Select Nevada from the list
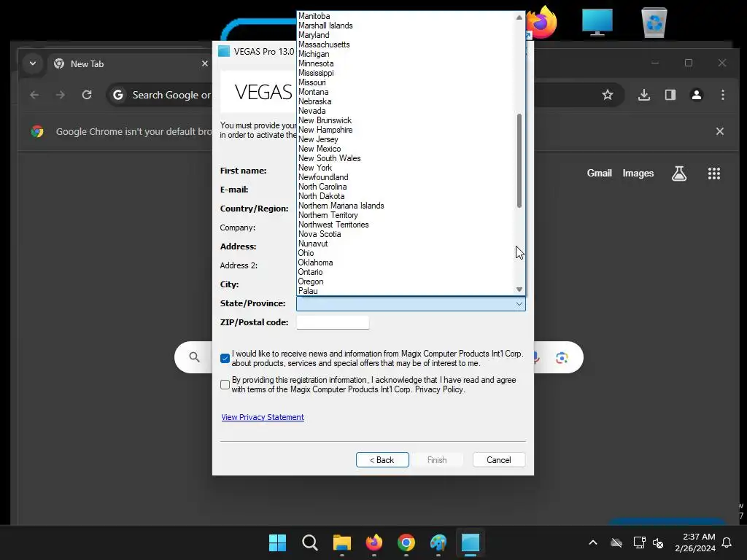Image resolution: width=747 pixels, height=560 pixels. click(x=312, y=111)
